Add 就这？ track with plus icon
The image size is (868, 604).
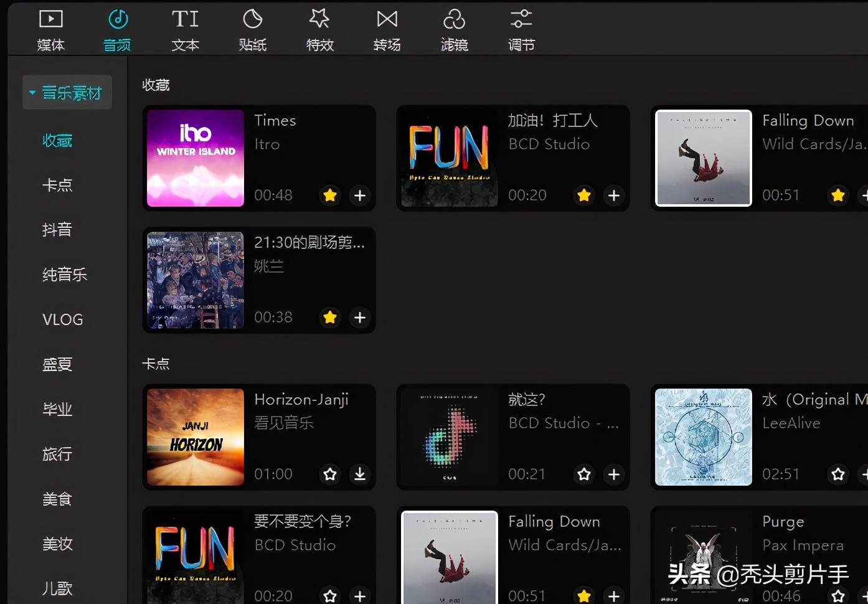tap(614, 474)
